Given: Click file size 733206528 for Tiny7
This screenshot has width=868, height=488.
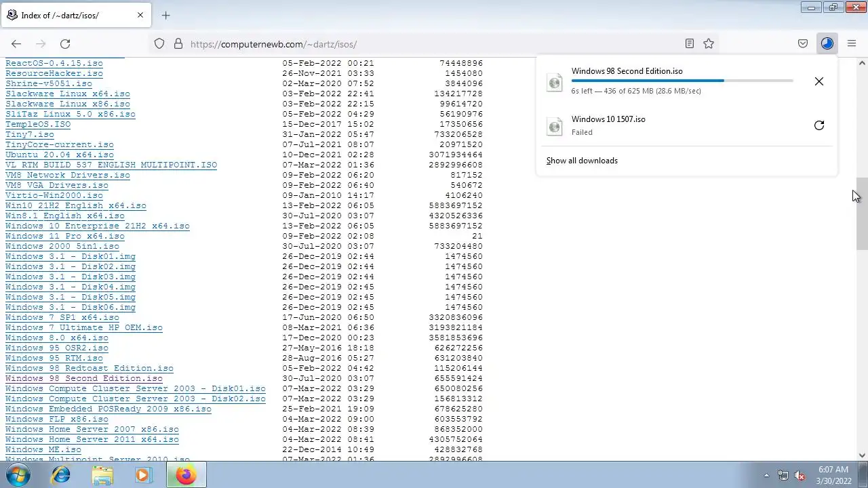Looking at the screenshot, I should [458, 134].
